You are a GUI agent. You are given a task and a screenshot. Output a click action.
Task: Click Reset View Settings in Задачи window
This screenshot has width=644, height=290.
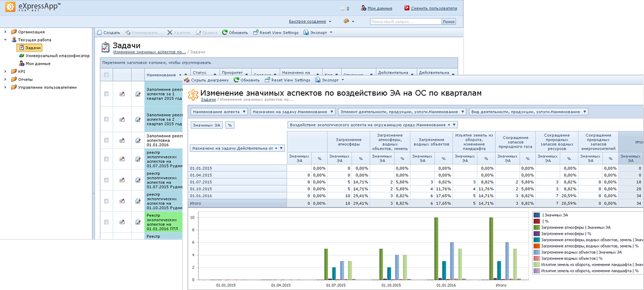point(276,32)
